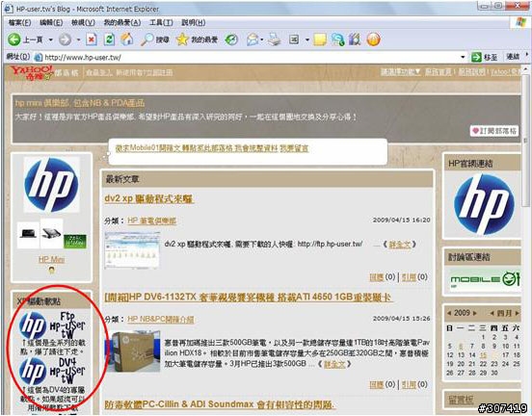Click the large HP logo in left profile panel
Viewport: 532px width, 416px height.
(x=51, y=185)
